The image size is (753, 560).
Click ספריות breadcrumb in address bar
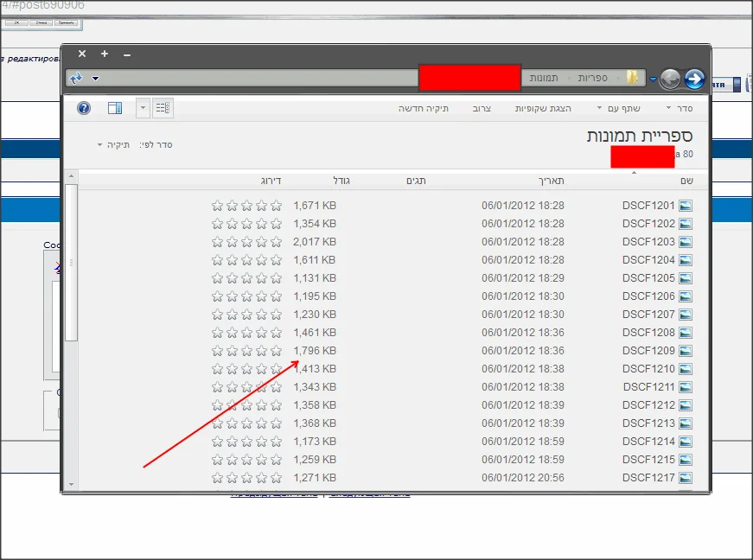tap(592, 78)
